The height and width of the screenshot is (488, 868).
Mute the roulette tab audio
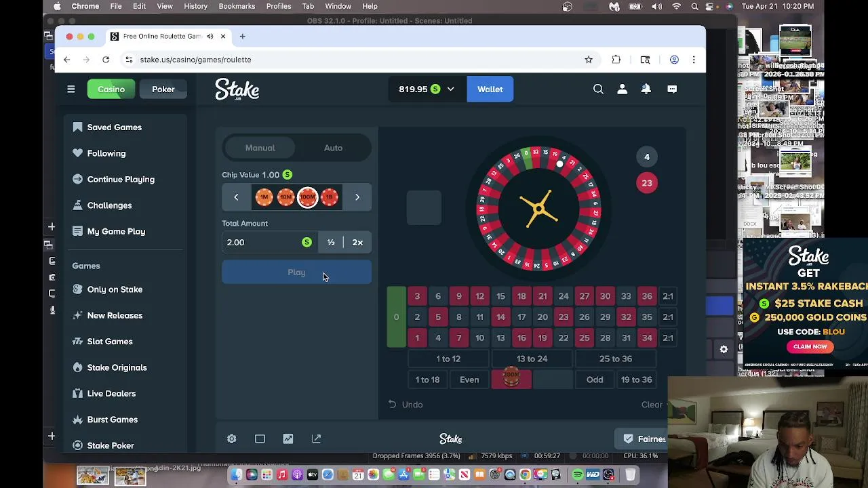coord(210,37)
